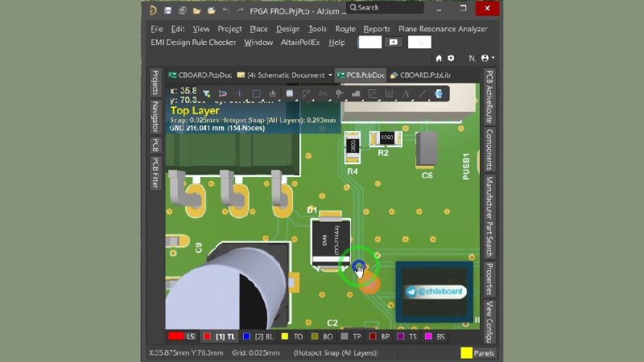Open the Design menu
This screenshot has width=644, height=362.
coord(288,29)
